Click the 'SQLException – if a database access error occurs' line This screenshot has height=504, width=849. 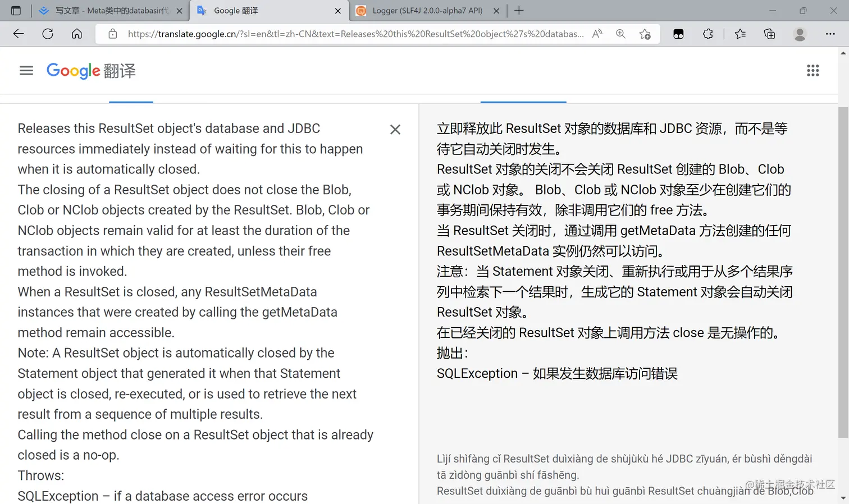163,496
